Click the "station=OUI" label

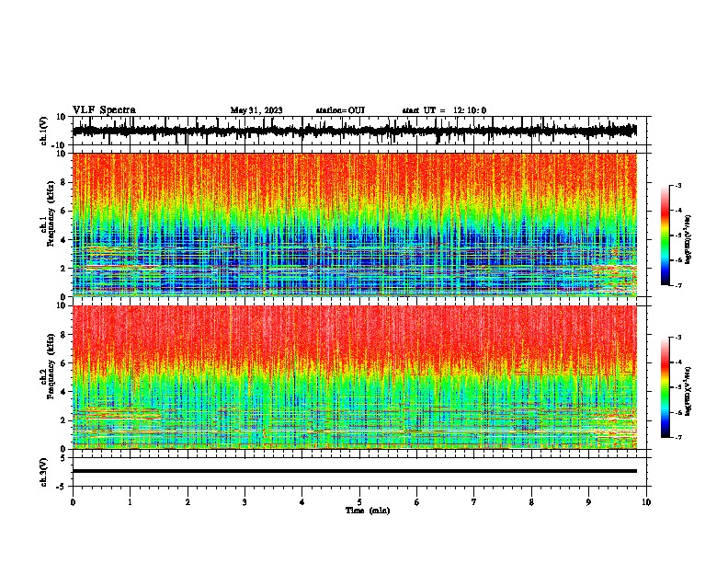tap(340, 110)
